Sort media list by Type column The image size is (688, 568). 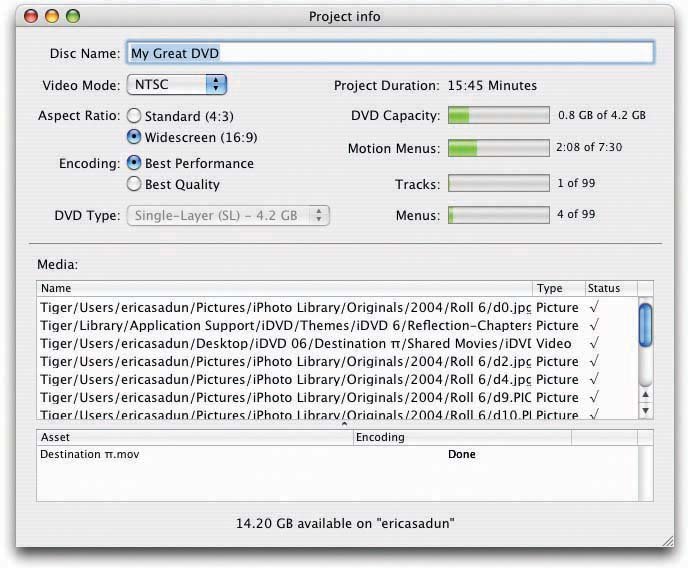pyautogui.click(x=558, y=288)
